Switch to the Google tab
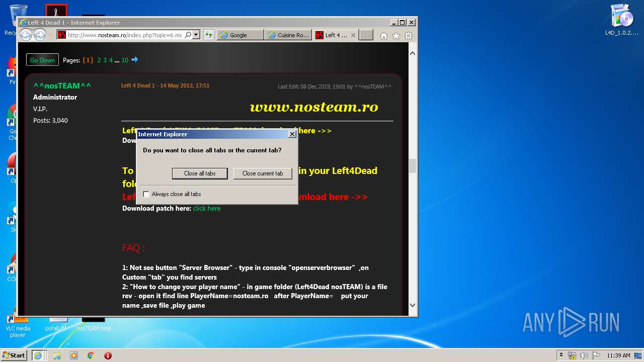This screenshot has width=644, height=362. click(240, 35)
